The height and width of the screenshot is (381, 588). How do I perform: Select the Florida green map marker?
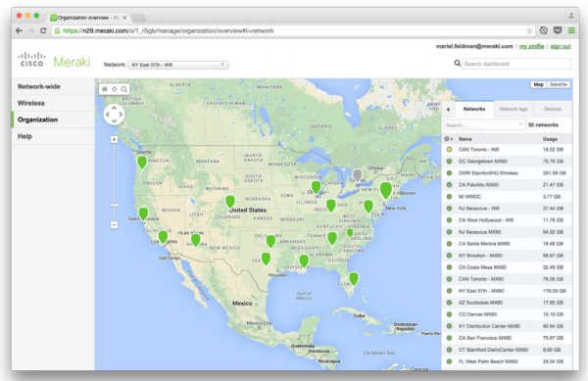click(354, 279)
